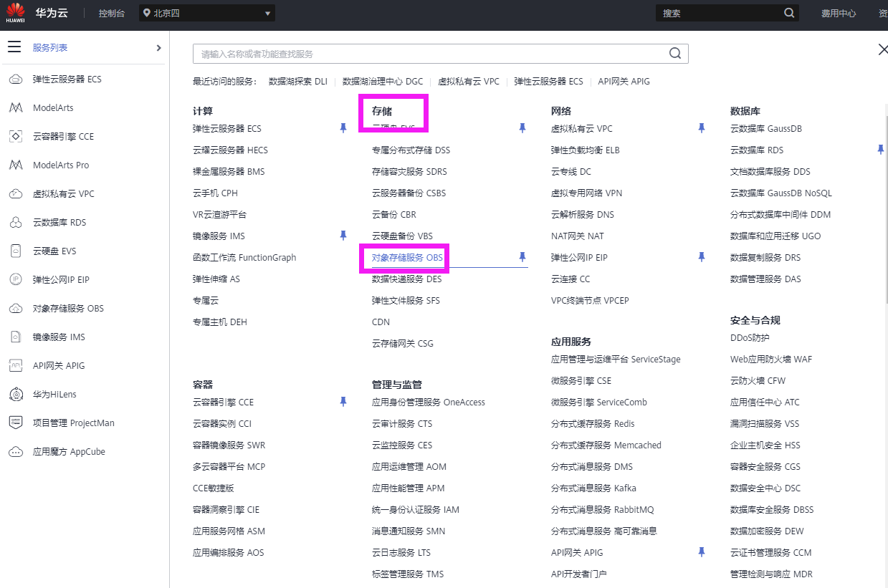Image resolution: width=888 pixels, height=588 pixels.
Task: Open 费用中心 in top bar
Action: tap(839, 13)
